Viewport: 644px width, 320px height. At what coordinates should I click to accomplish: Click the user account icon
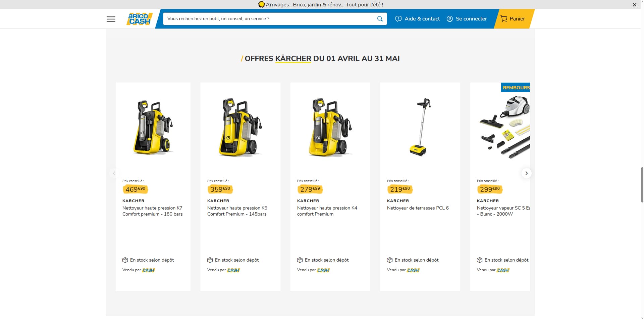pos(450,19)
